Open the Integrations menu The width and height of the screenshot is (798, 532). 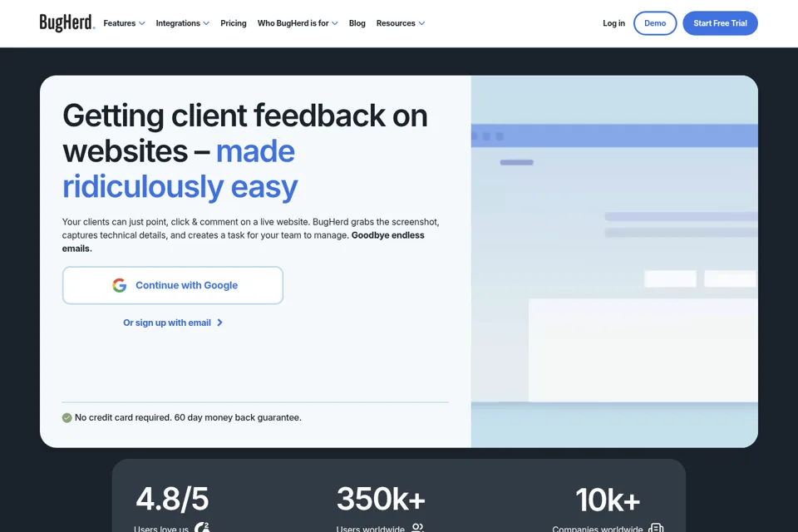(x=183, y=23)
